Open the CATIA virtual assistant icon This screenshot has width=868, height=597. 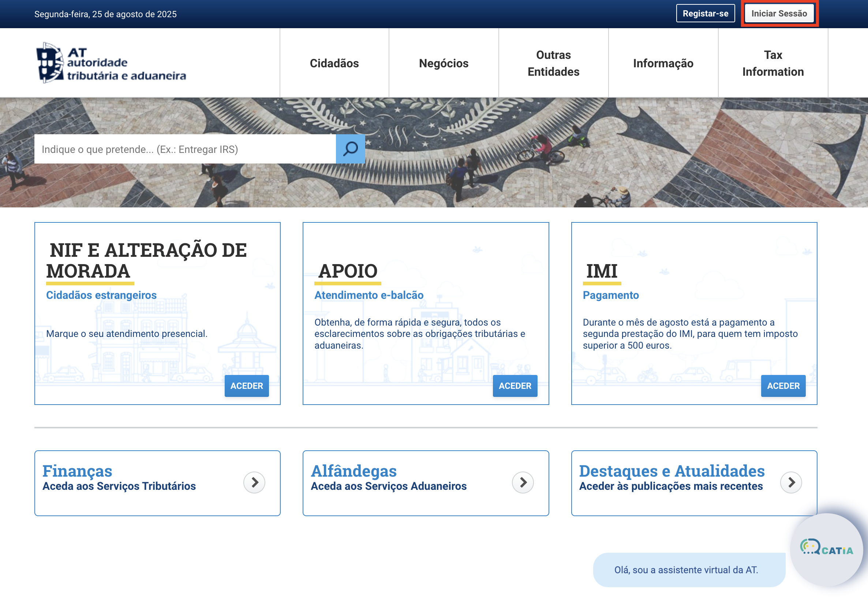coord(827,549)
